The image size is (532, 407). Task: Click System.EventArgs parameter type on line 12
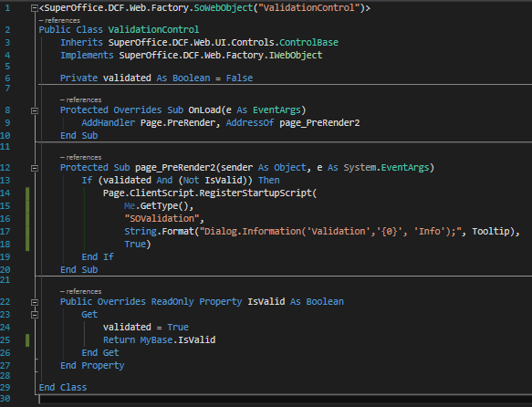386,168
